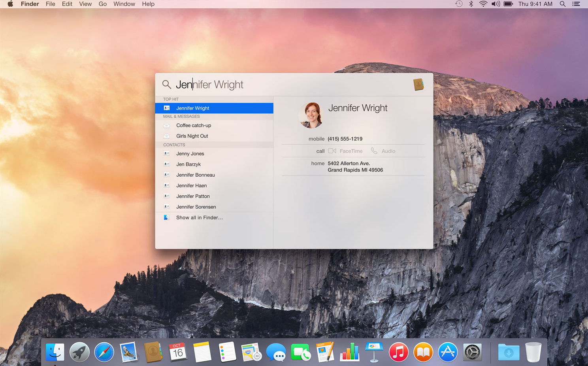Click the FaceTime video call icon

332,151
